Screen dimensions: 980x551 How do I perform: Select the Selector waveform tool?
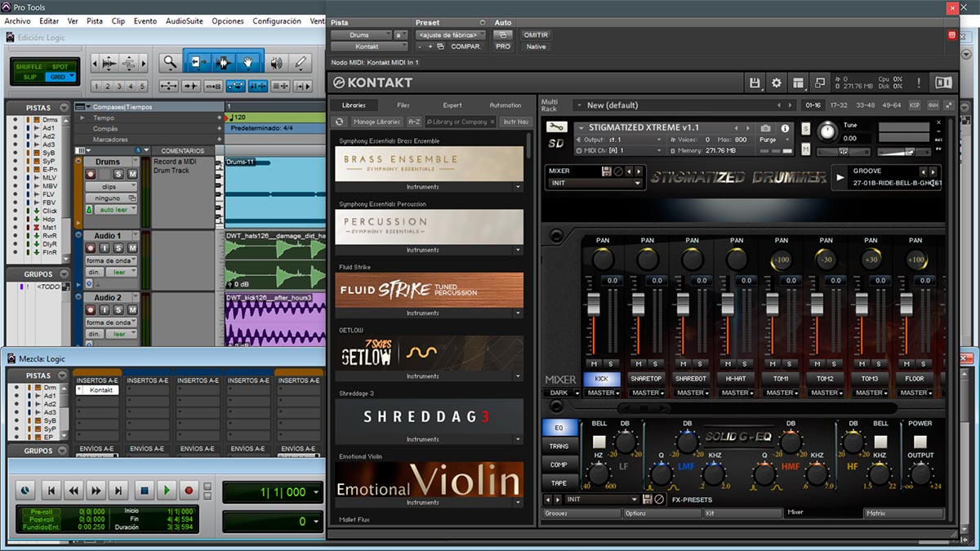(x=223, y=62)
